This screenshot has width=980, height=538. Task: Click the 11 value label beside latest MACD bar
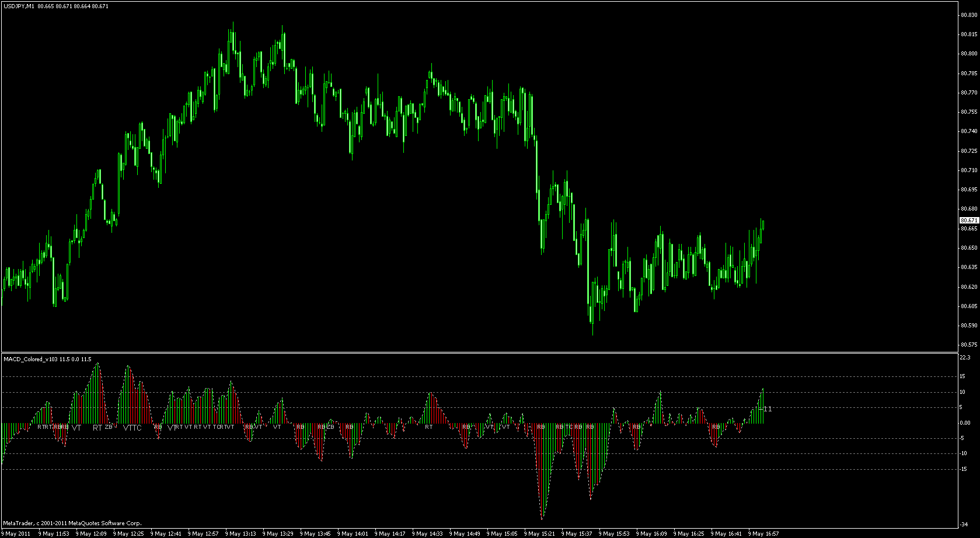point(768,409)
